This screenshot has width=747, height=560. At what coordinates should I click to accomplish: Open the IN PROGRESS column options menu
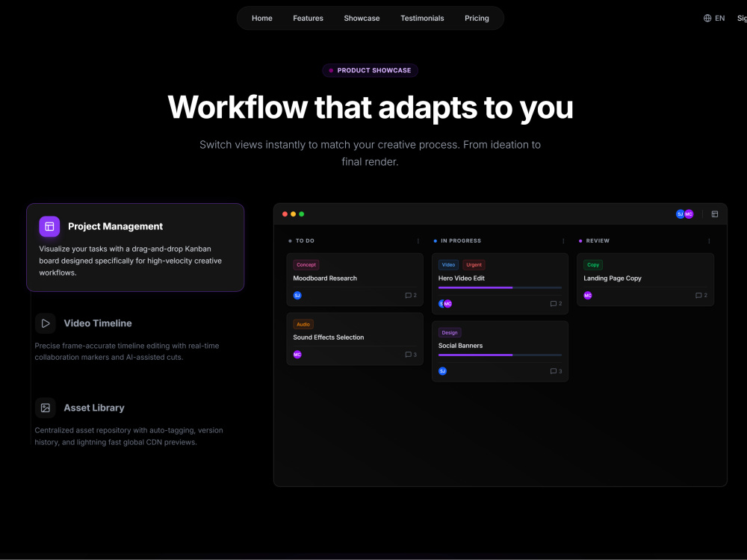[x=563, y=241]
